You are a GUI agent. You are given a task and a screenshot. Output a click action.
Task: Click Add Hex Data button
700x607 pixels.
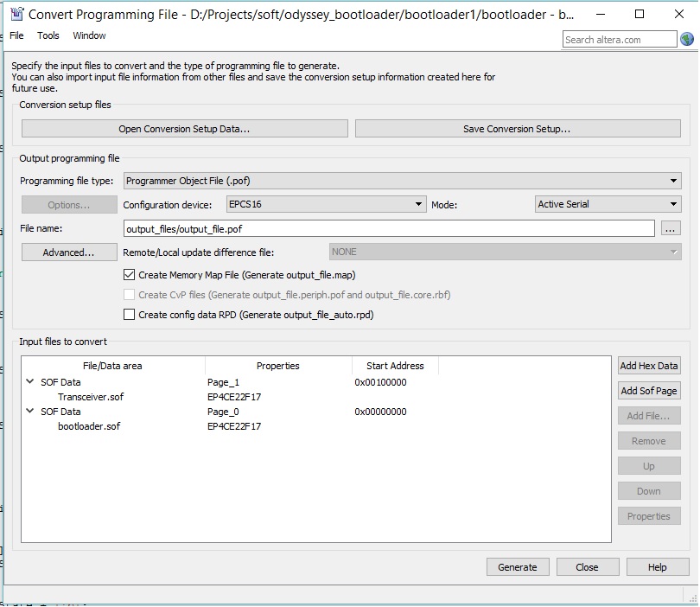tap(649, 366)
